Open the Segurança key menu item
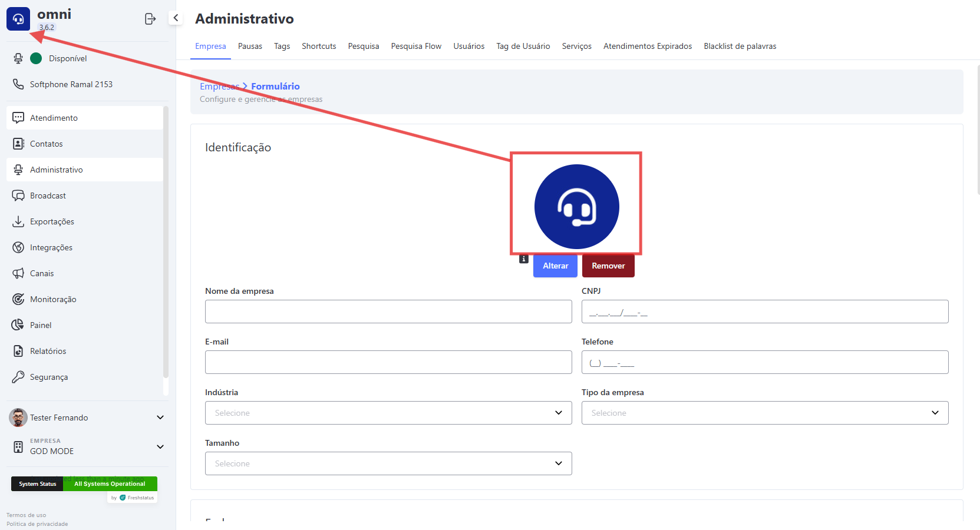980x530 pixels. (48, 377)
